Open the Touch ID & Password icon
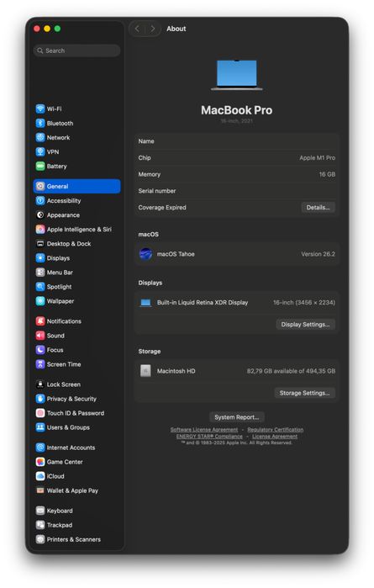 click(40, 413)
